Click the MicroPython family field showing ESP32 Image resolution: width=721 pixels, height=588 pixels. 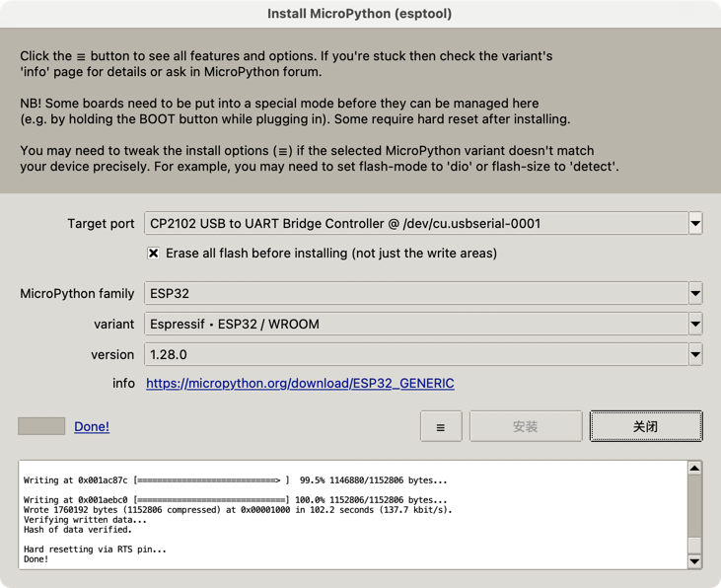click(416, 294)
